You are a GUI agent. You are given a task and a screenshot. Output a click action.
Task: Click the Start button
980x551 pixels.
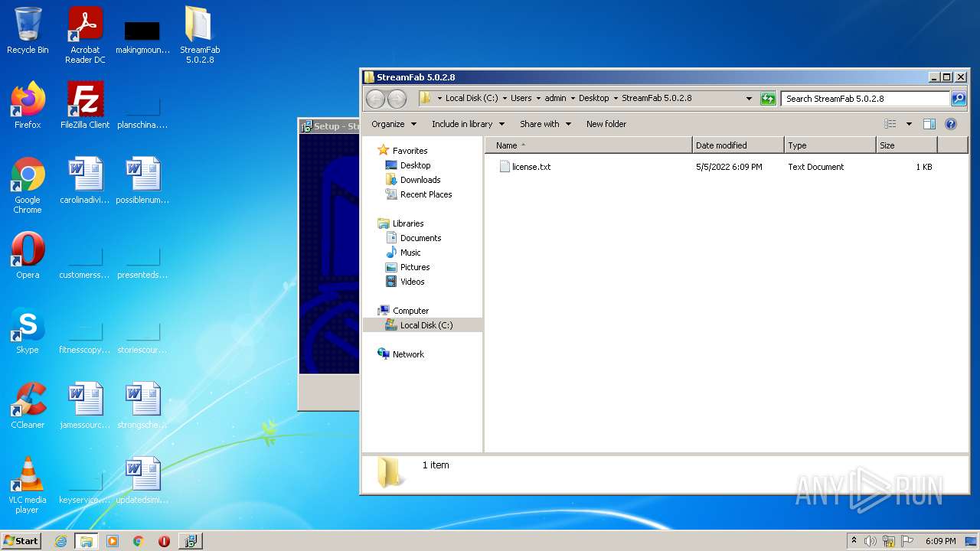click(x=21, y=541)
